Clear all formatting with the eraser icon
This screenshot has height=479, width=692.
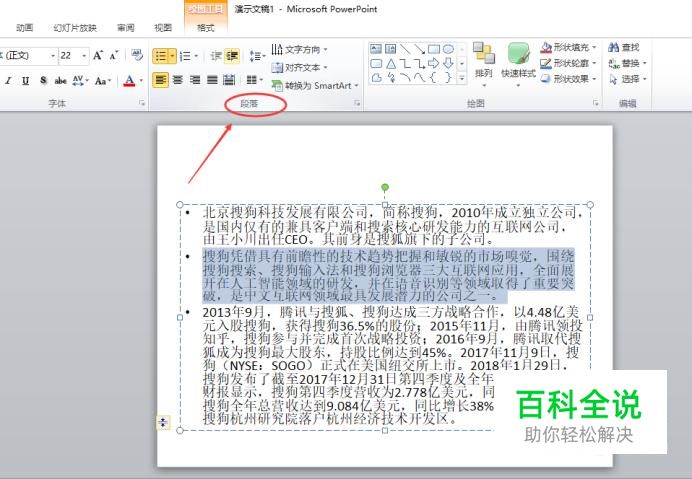click(x=137, y=55)
